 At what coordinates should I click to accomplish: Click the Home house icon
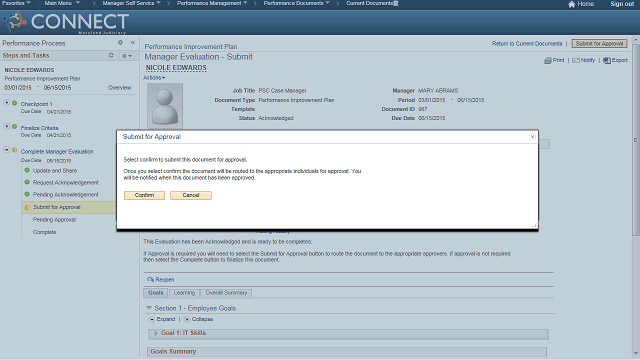[x=571, y=4]
